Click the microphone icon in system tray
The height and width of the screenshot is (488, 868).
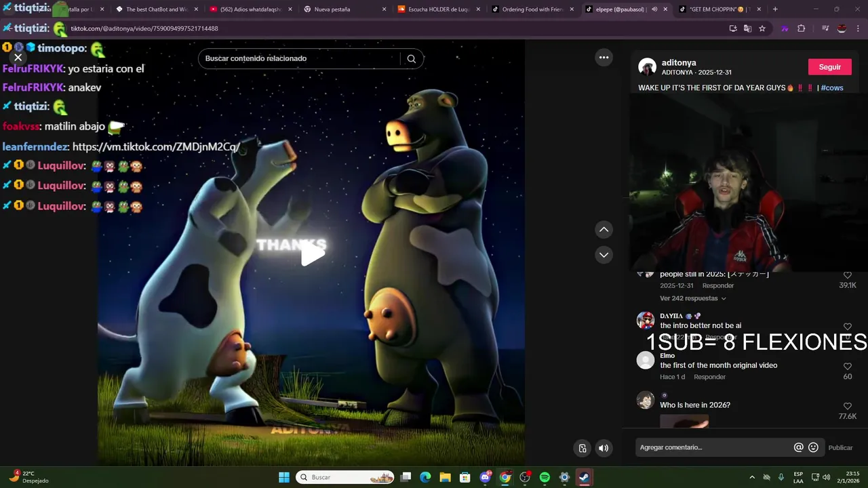781,477
